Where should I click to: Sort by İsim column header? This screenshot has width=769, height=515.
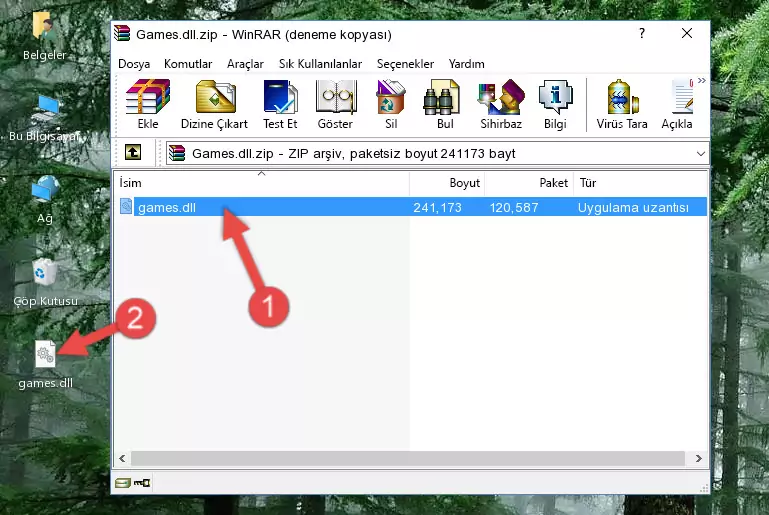pos(262,183)
